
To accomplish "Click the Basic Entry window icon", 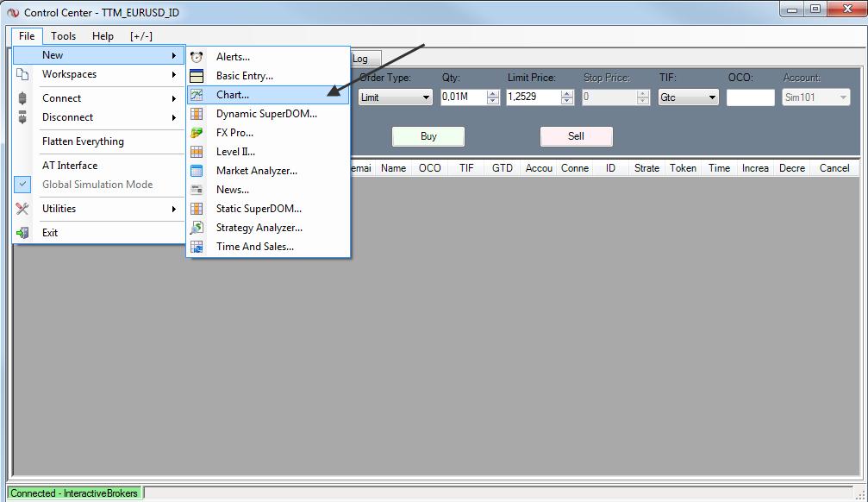I will tap(197, 76).
